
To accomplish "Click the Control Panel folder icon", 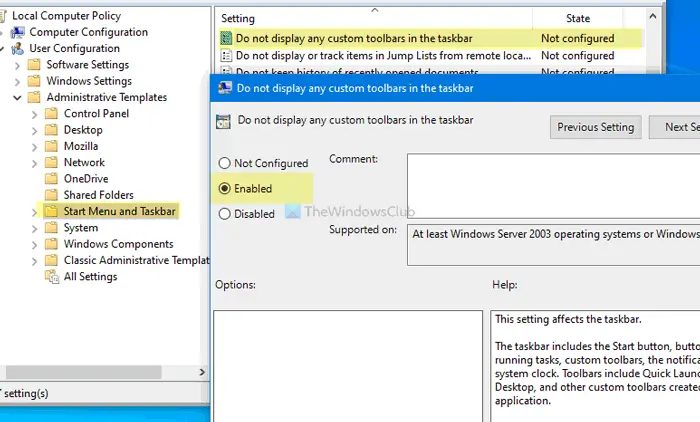I will point(51,113).
